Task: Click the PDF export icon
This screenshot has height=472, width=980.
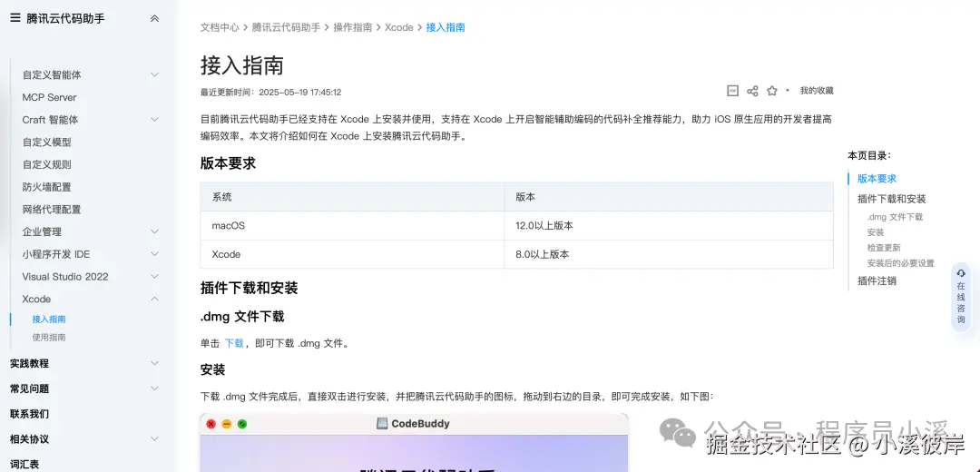Action: click(732, 91)
